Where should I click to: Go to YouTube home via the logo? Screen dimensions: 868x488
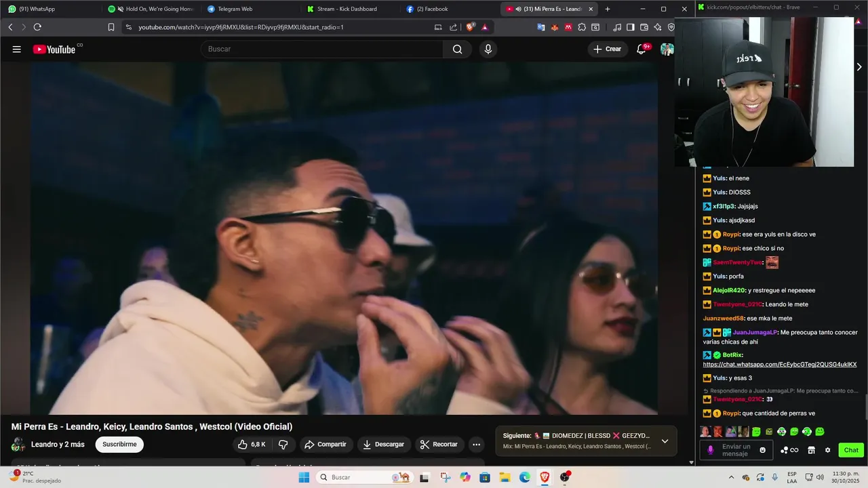(x=54, y=49)
